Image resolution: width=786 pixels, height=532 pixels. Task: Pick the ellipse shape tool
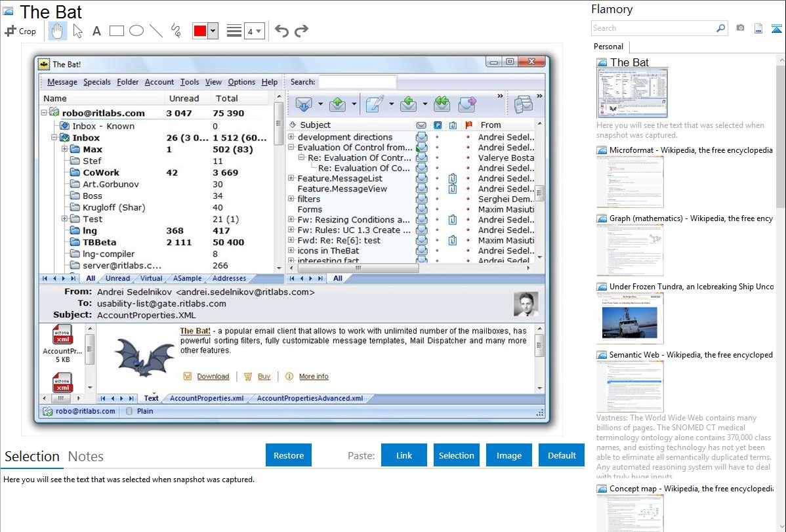[136, 31]
